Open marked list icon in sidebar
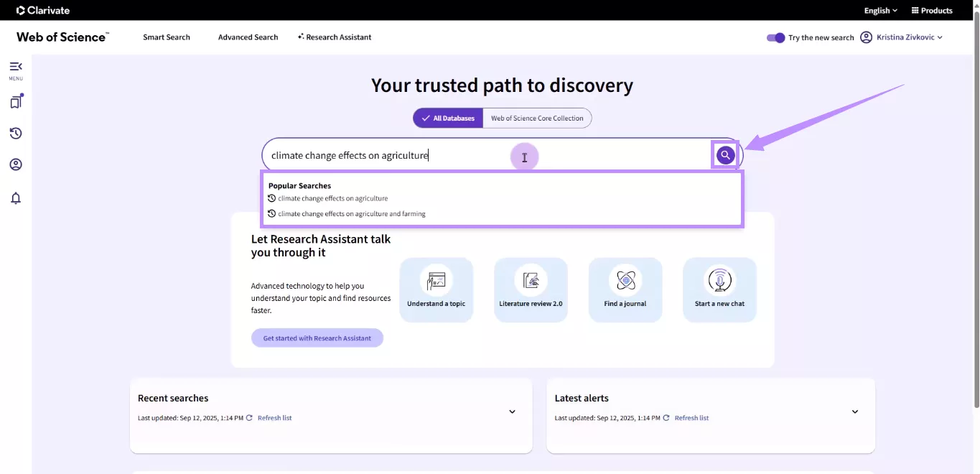Image resolution: width=980 pixels, height=474 pixels. coord(16,102)
